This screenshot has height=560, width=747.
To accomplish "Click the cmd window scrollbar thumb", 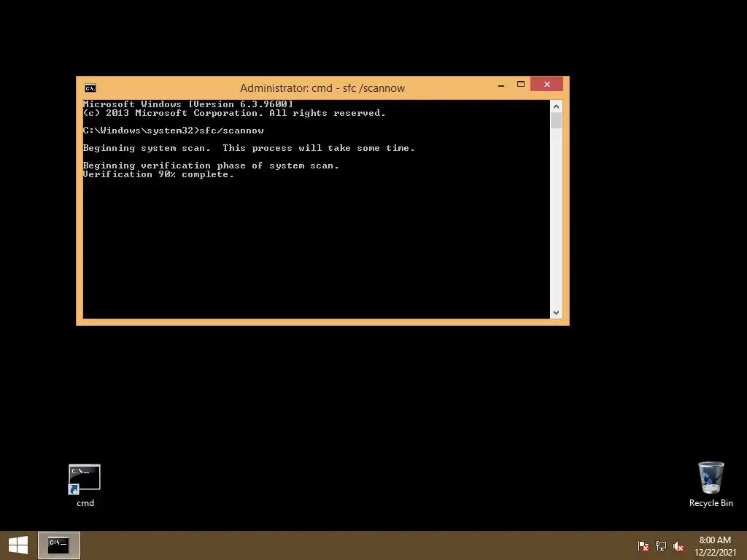I will pyautogui.click(x=556, y=120).
